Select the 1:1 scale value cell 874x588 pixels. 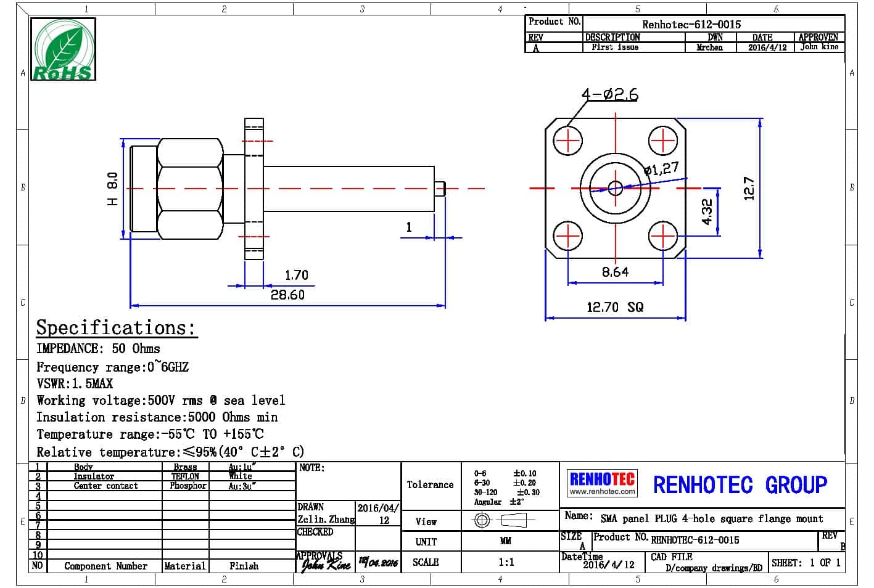point(506,562)
